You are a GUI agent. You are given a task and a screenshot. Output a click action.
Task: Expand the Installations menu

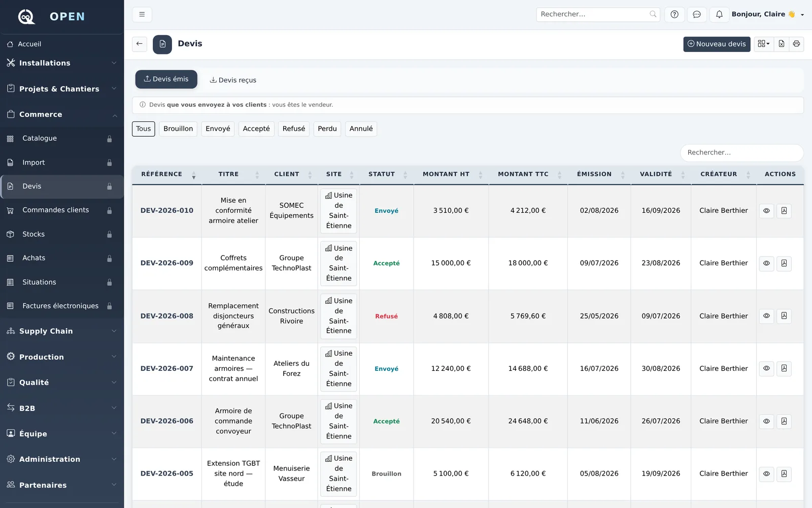62,63
